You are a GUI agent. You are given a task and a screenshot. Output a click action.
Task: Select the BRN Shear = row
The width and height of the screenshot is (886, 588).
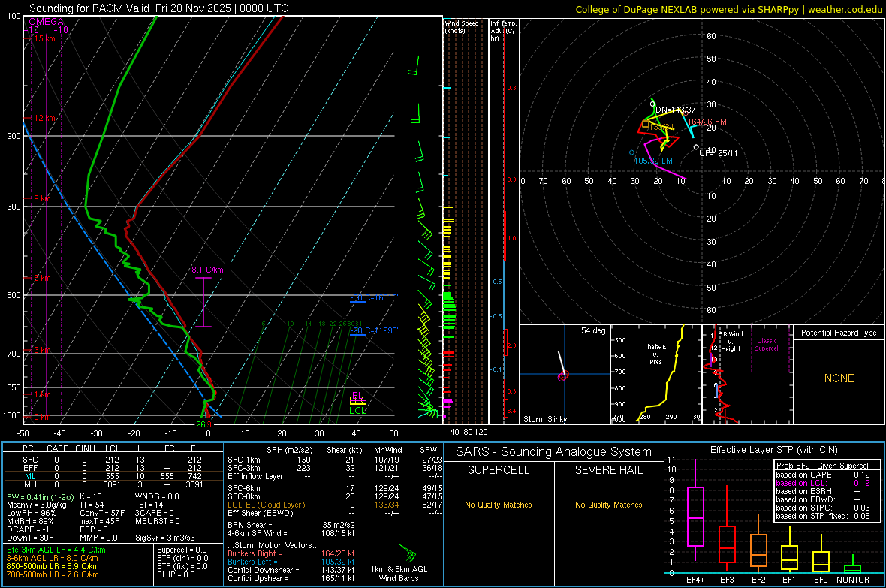point(291,525)
